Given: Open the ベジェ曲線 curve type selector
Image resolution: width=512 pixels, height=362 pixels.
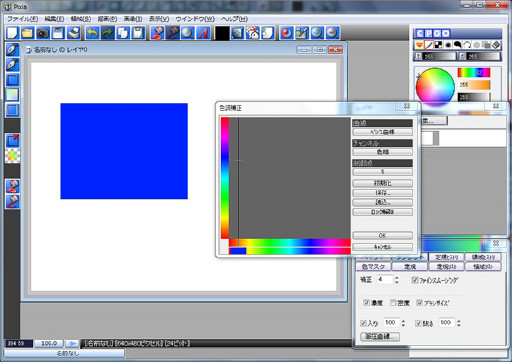Looking at the screenshot, I should (x=382, y=132).
